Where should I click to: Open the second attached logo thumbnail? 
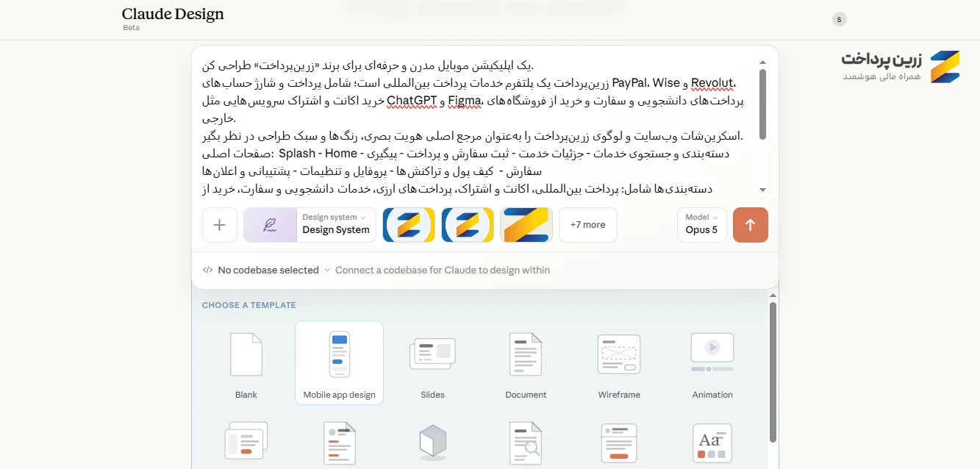point(468,225)
